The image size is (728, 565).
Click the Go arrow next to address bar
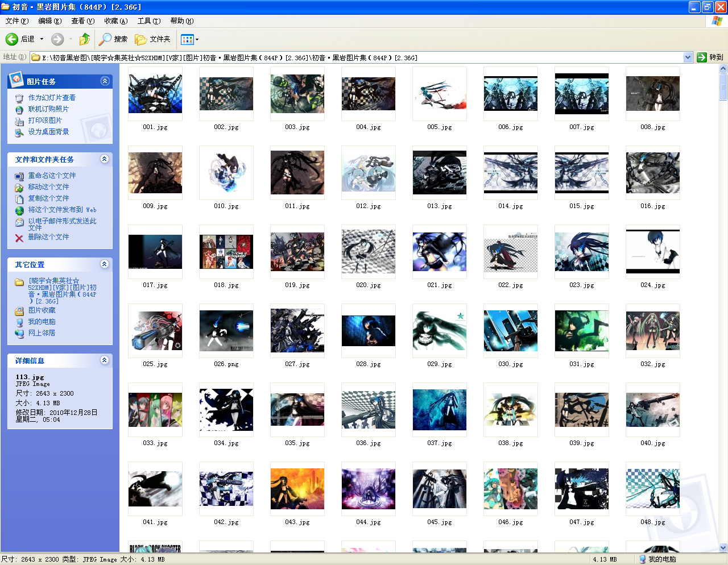click(702, 57)
